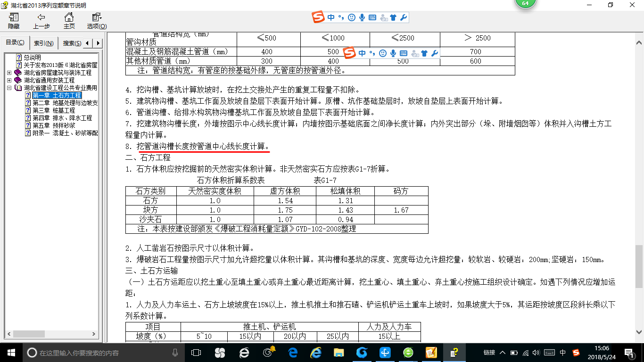Image resolution: width=644 pixels, height=362 pixels.
Task: Select 第一章 土石方工程 in the tree
Action: pyautogui.click(x=57, y=95)
